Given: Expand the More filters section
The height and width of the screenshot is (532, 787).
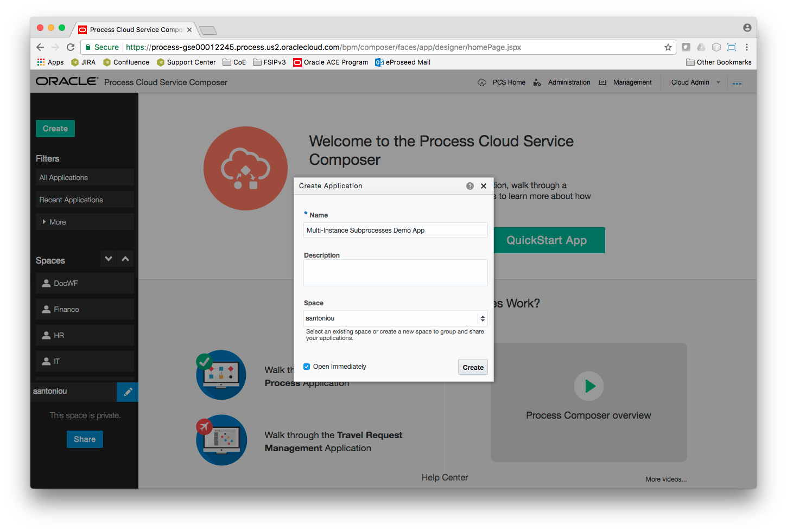Looking at the screenshot, I should (54, 222).
